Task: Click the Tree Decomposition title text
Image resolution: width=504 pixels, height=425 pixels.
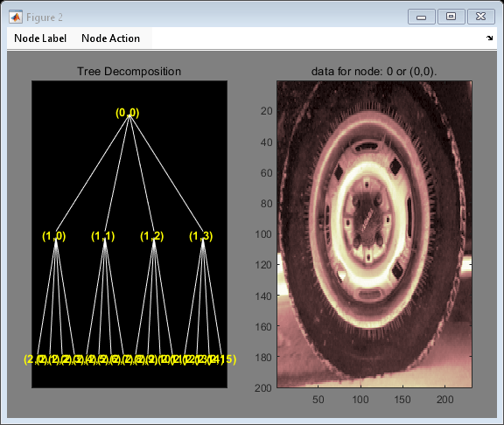Action: [x=129, y=72]
